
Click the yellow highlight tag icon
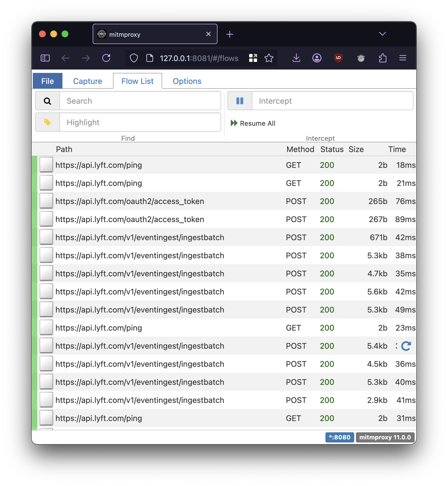click(47, 122)
